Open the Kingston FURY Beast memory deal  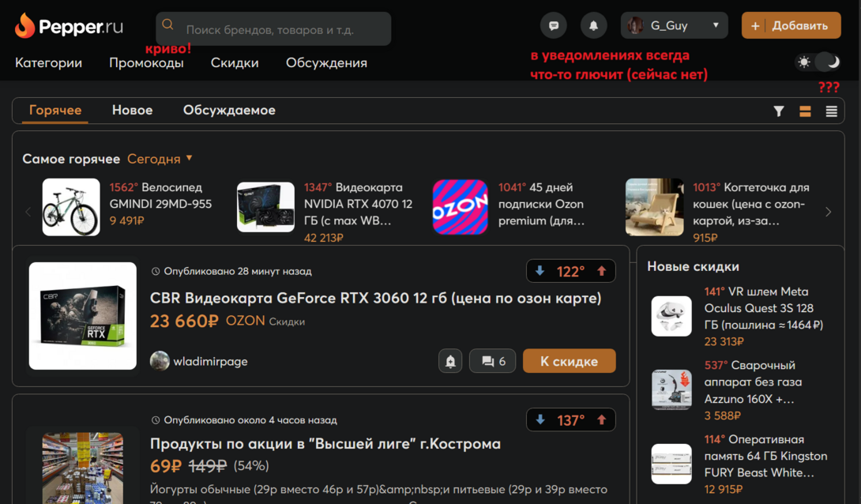coord(765,457)
